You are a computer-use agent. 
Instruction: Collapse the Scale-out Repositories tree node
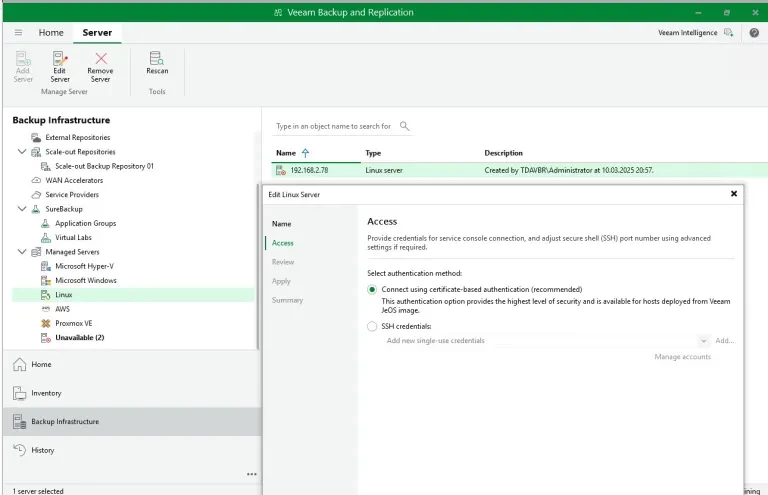pyautogui.click(x=22, y=152)
